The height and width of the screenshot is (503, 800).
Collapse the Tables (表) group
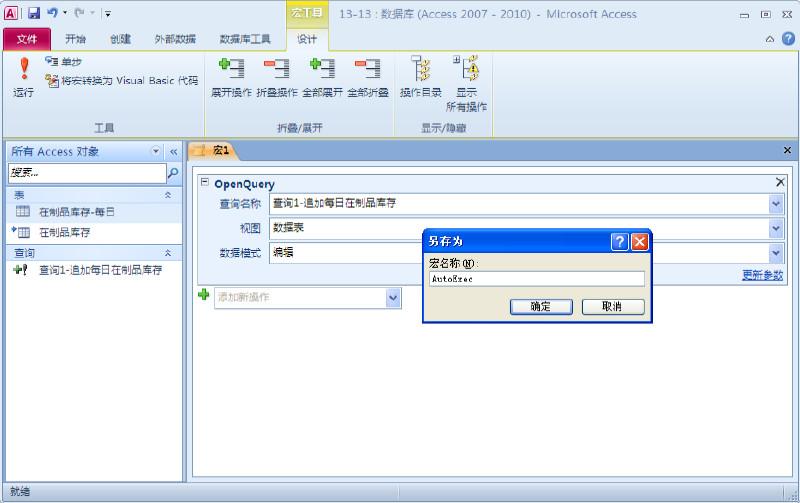[x=168, y=195]
